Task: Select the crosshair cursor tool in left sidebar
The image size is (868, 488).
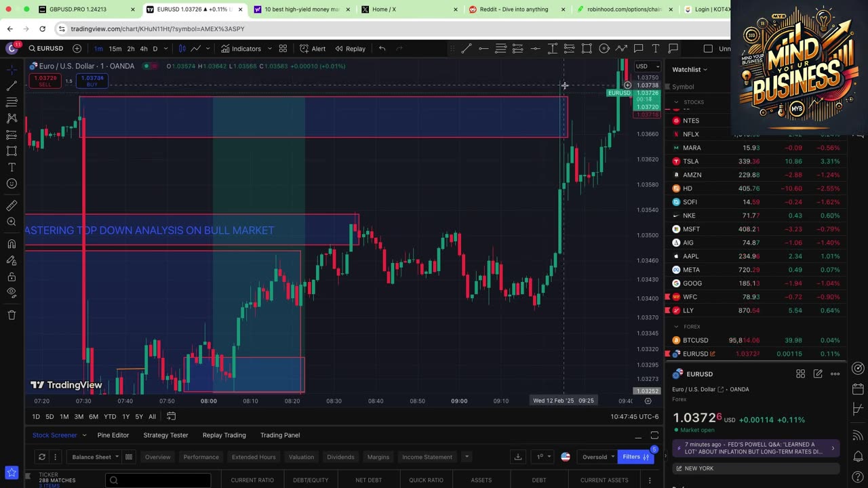Action: 12,70
